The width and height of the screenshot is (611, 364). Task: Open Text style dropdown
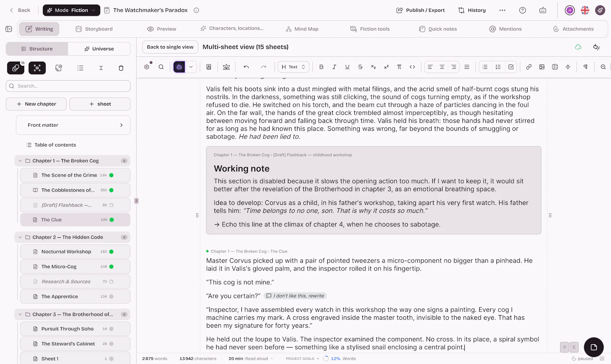(x=293, y=67)
